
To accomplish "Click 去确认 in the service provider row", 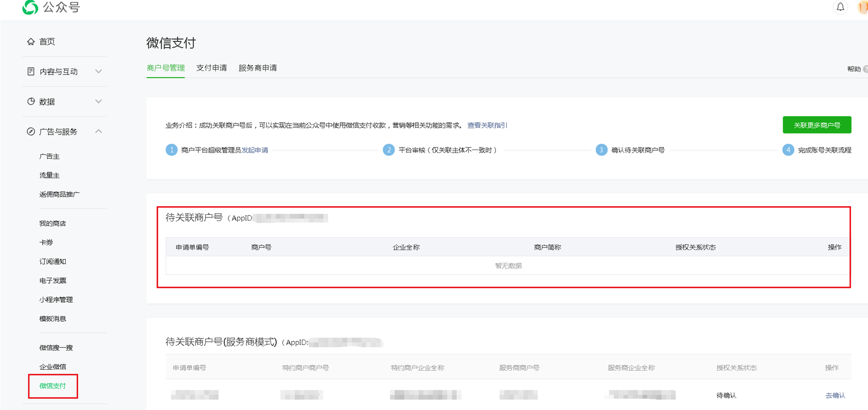I will click(x=835, y=396).
